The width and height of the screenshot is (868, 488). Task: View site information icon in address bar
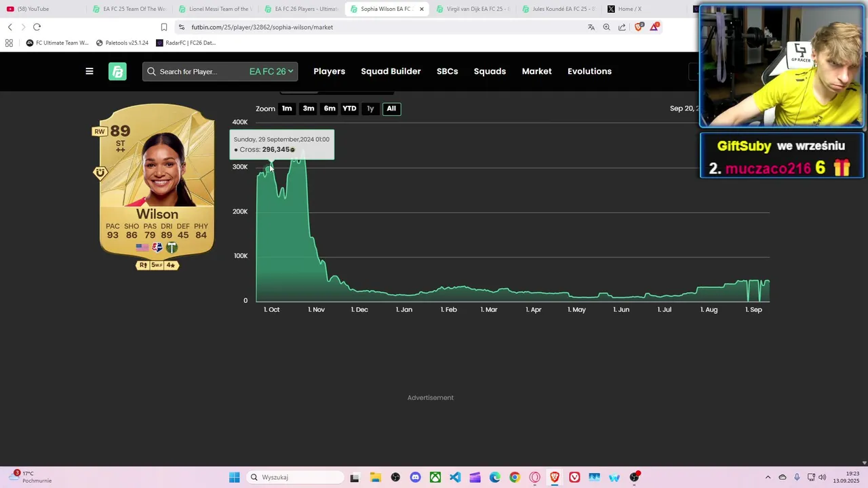[181, 27]
